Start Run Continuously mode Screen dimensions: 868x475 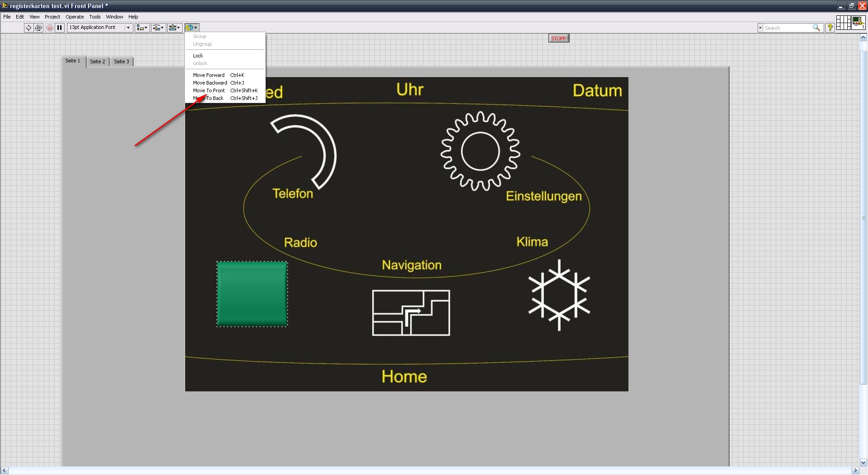coord(38,28)
